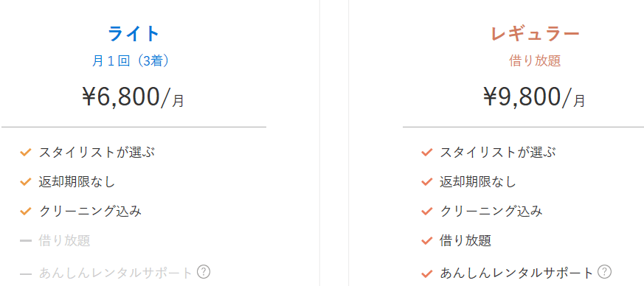Image resolution: width=644 pixels, height=286 pixels.
Task: Click help icon beside レギュラー plan あんしんレンタルサポート
Action: click(605, 272)
